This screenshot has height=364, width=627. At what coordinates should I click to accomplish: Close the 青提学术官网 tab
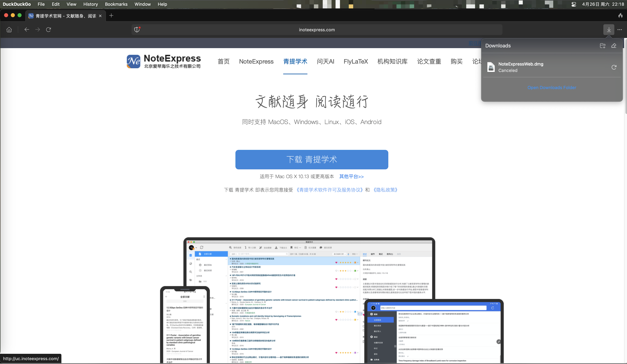tap(100, 16)
